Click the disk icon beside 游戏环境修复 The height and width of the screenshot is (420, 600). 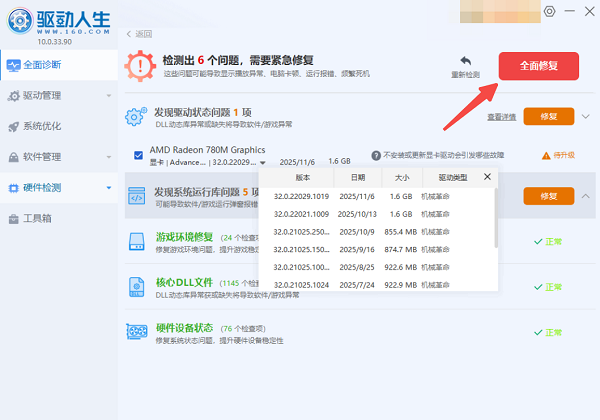[x=137, y=242]
